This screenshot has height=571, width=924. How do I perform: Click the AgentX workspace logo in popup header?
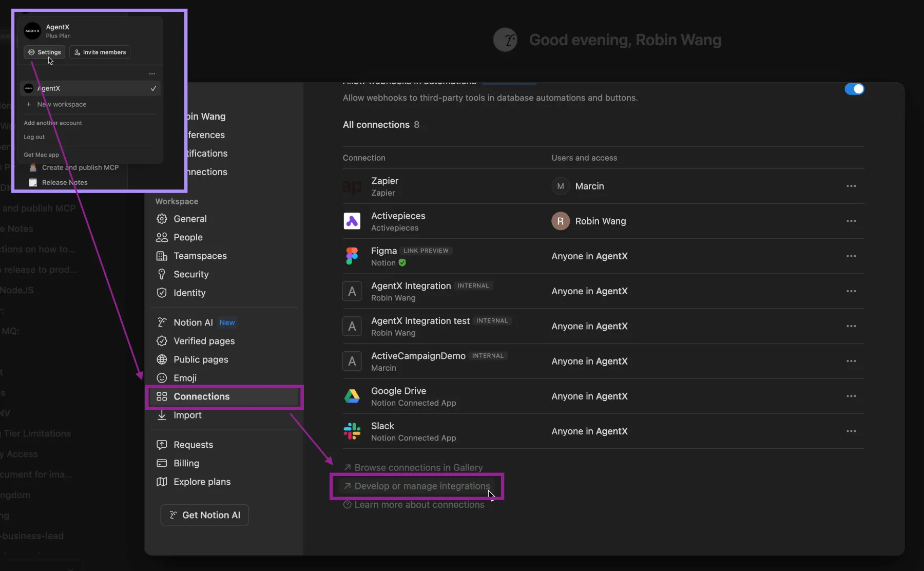(32, 31)
